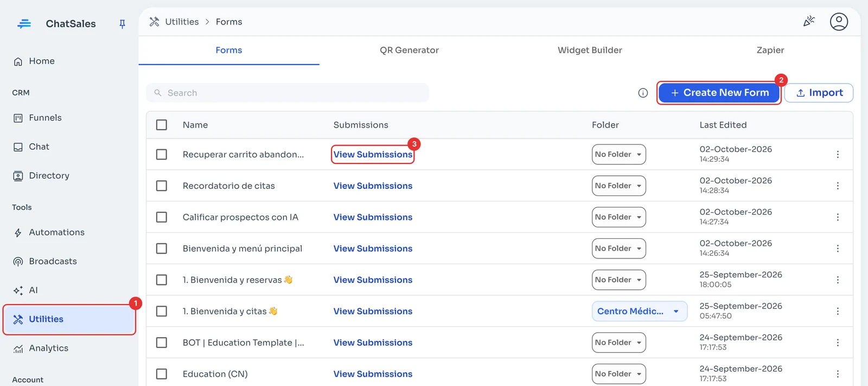Image resolution: width=868 pixels, height=386 pixels.
Task: Open folder dropdown for BOT Education Template
Action: (x=619, y=343)
